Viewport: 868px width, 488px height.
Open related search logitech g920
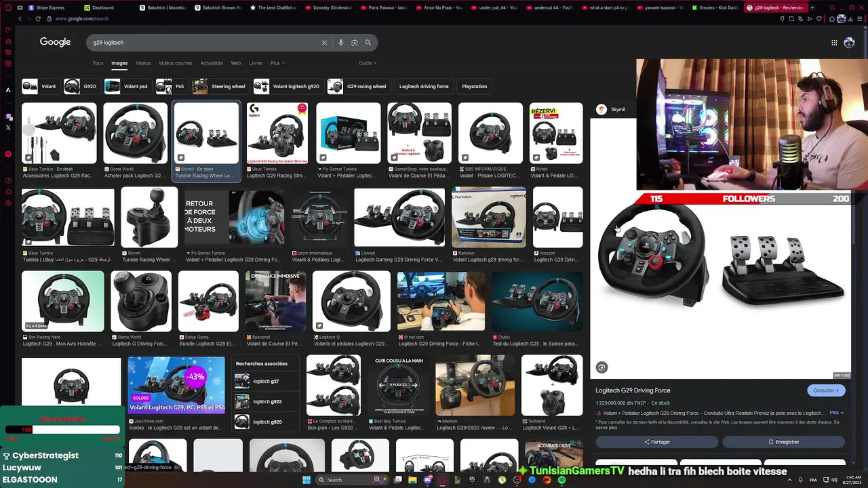pos(265,422)
